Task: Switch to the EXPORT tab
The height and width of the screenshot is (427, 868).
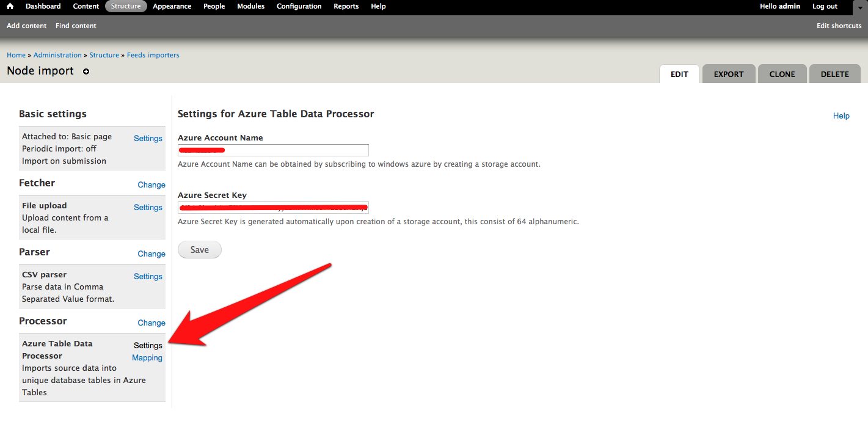Action: coord(728,73)
